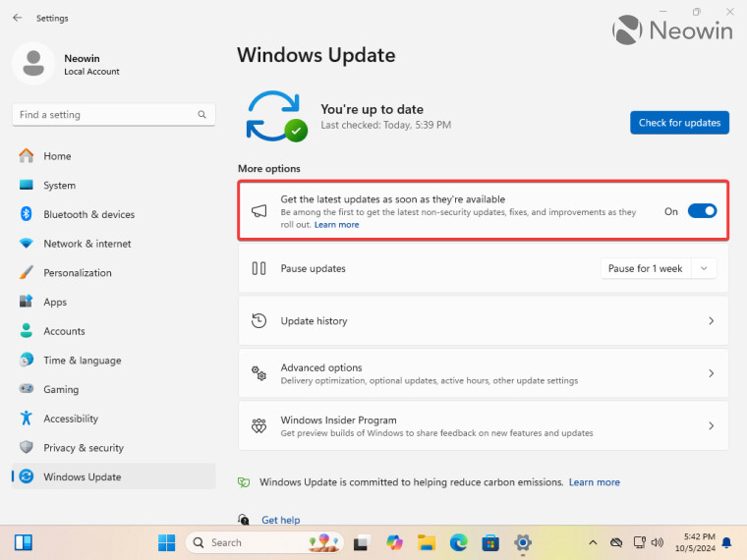Click the Gaming controller icon in sidebar

(27, 389)
